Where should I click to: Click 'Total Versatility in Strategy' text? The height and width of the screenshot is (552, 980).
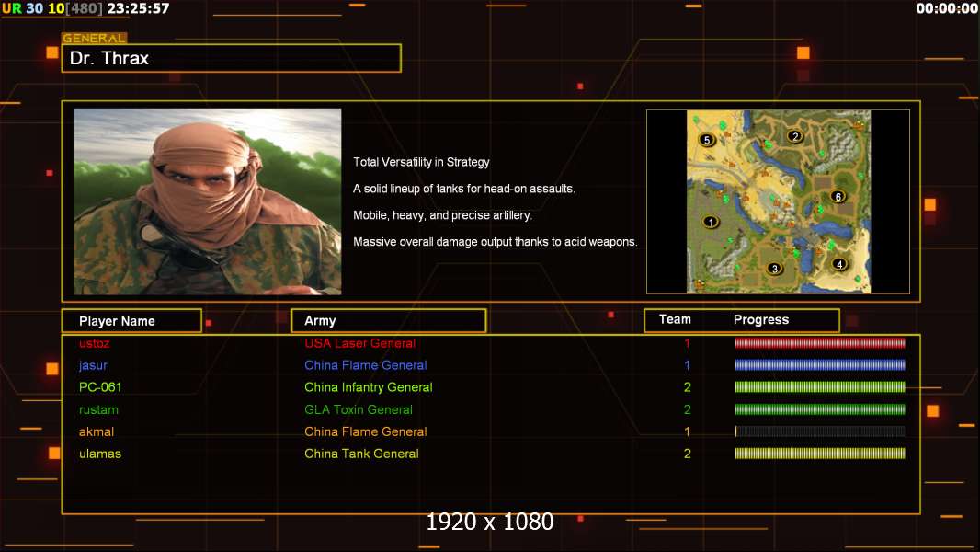click(x=421, y=162)
